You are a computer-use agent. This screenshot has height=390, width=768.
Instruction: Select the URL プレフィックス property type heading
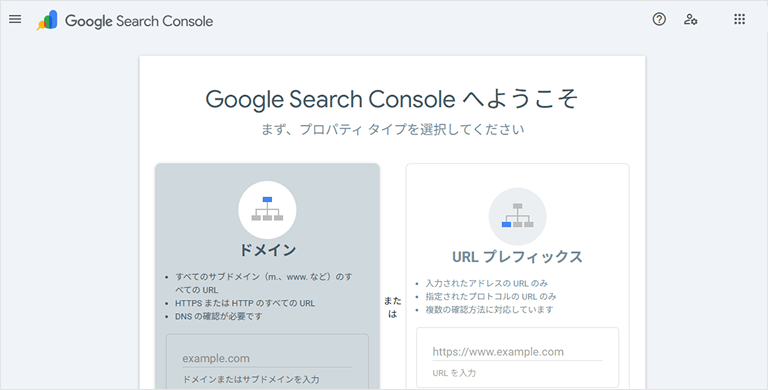517,257
